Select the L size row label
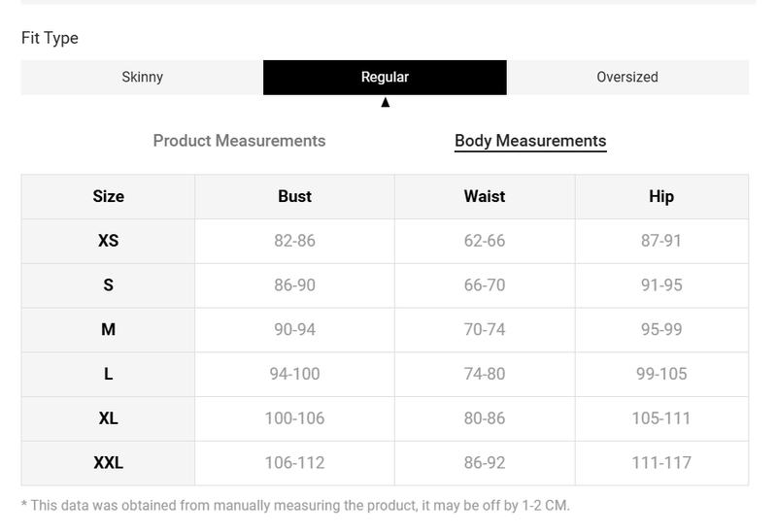Viewport: 777px width, 532px height. [108, 374]
